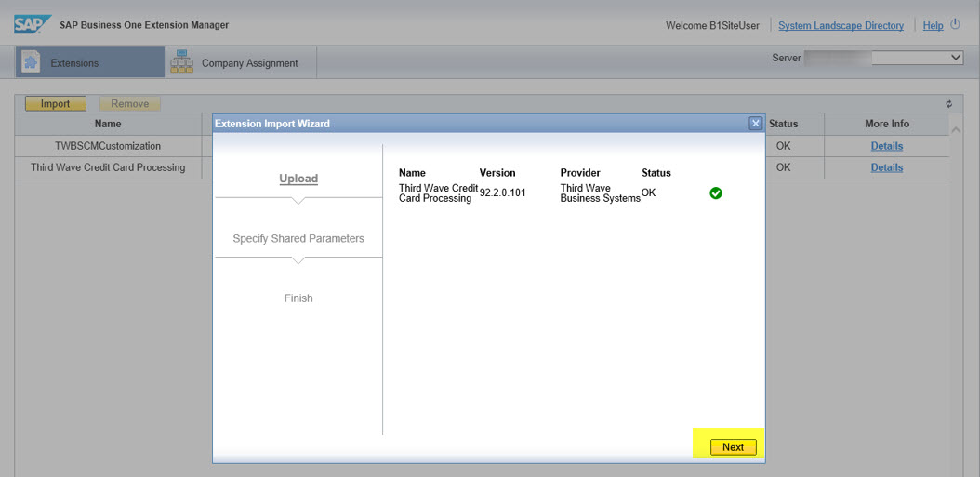This screenshot has height=477, width=980.
Task: Click the Import button
Action: coord(56,104)
